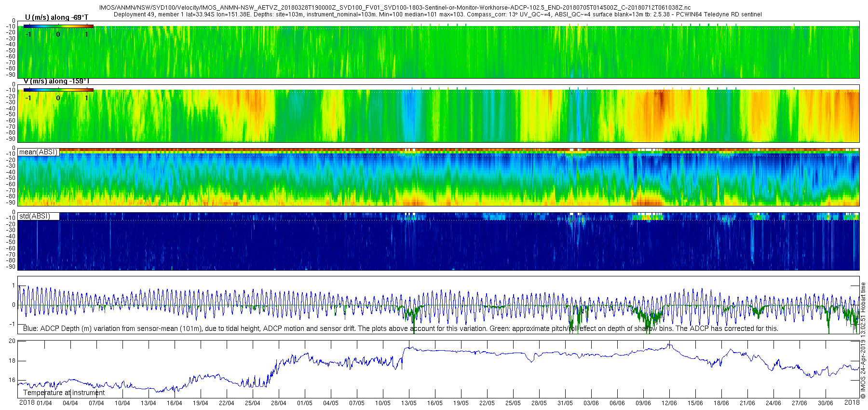The height and width of the screenshot is (410, 868).
Task: Click the U velocity color scale bar
Action: click(x=58, y=27)
